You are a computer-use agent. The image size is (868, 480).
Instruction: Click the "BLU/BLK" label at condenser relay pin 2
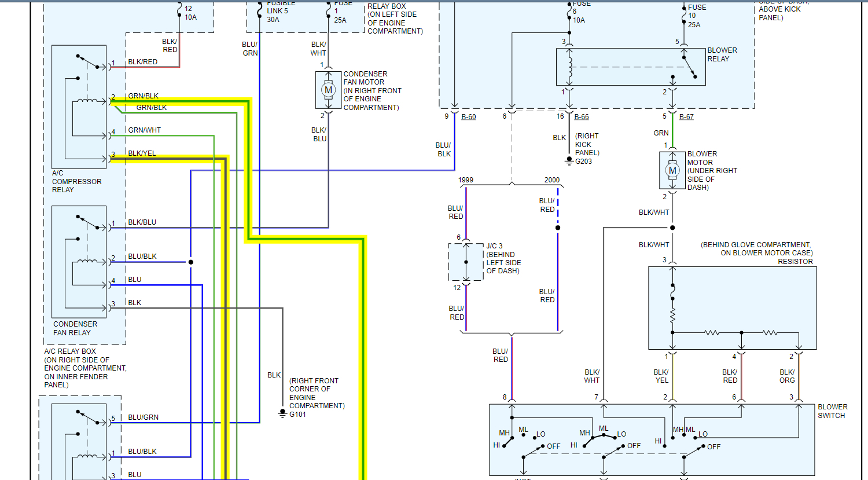(x=142, y=257)
